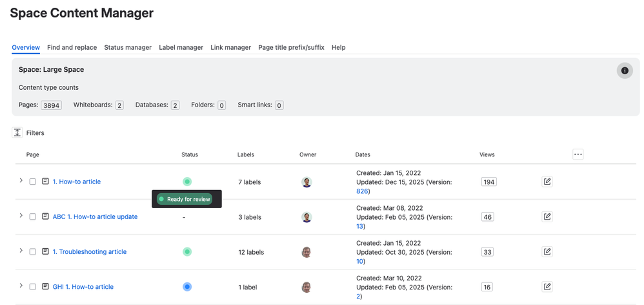Open version 2 link of GHI article

(x=358, y=296)
